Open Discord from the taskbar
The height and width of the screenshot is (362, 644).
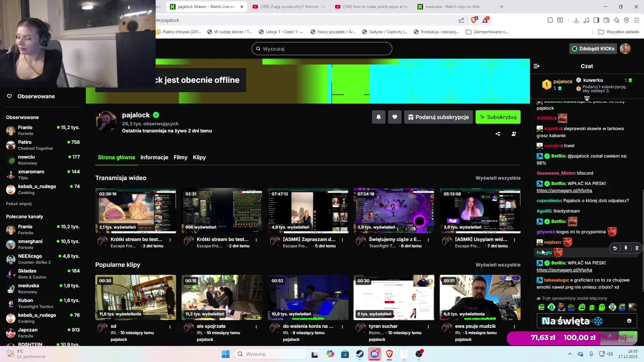pos(375,354)
